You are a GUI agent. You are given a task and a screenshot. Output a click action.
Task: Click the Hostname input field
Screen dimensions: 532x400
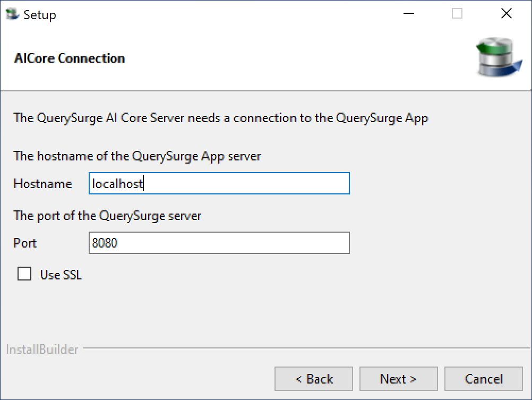click(x=219, y=183)
